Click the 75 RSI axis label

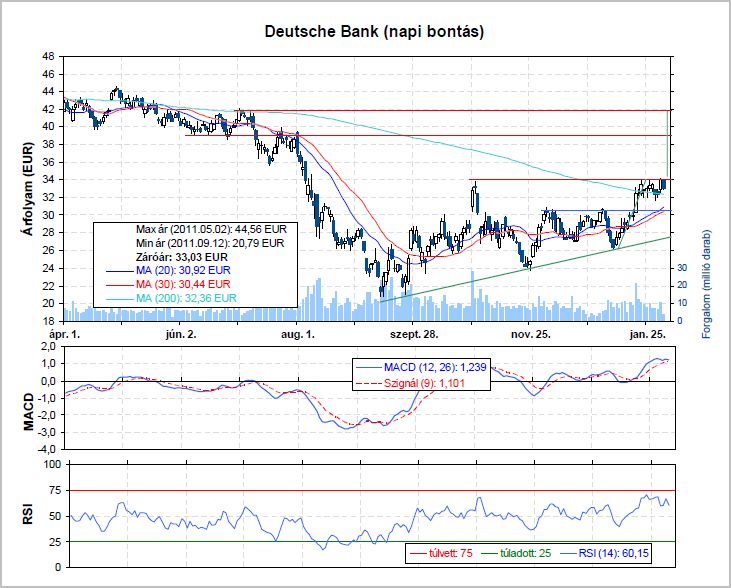click(x=55, y=491)
